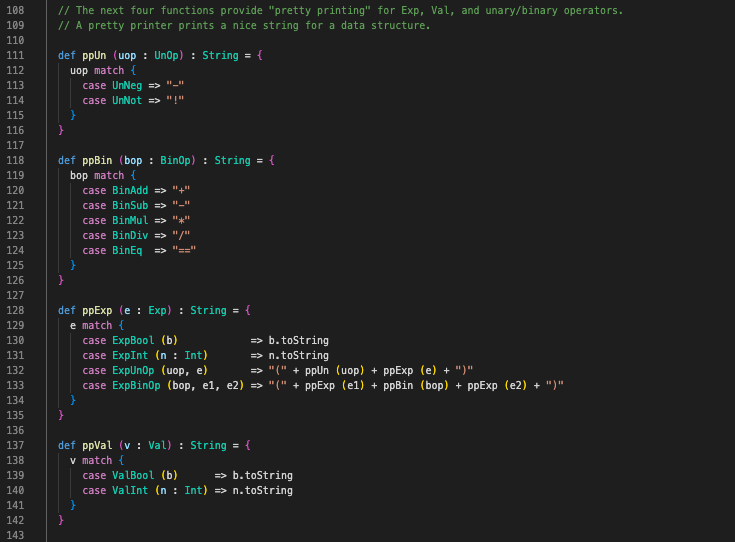The height and width of the screenshot is (542, 735).
Task: Click line number 124 in the gutter
Action: coord(15,250)
